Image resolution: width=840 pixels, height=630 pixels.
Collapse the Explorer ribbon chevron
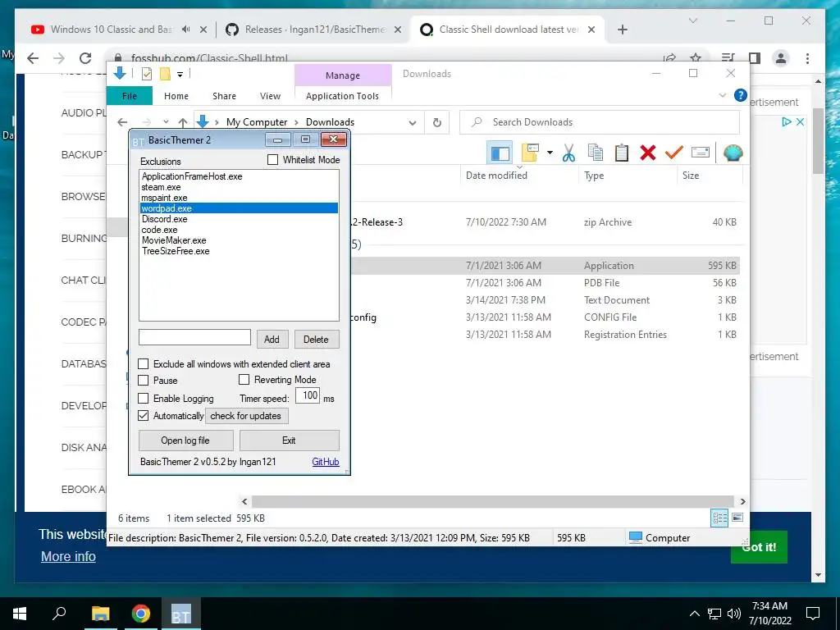pyautogui.click(x=722, y=95)
